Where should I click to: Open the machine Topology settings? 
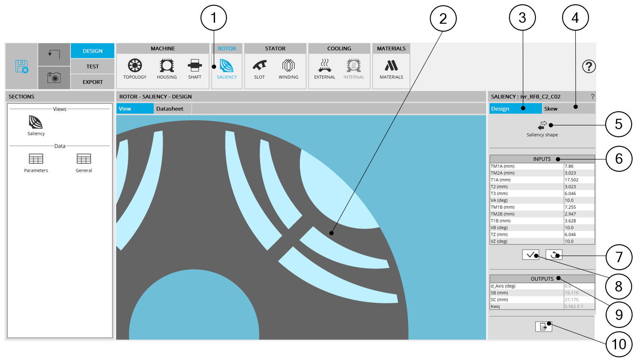(x=135, y=69)
